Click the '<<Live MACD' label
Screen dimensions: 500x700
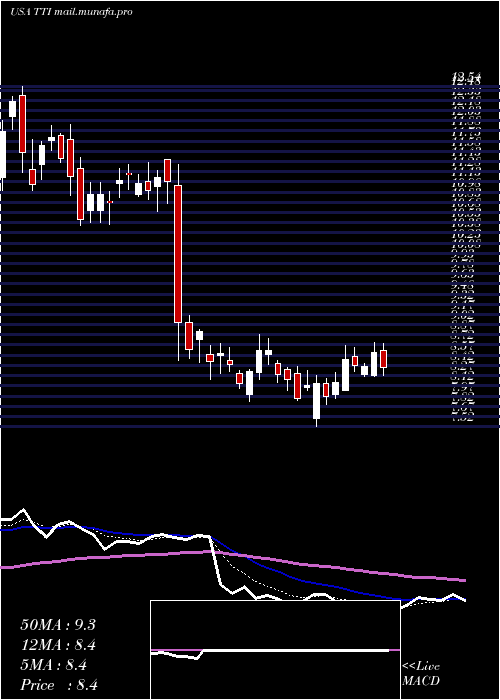coord(421,674)
